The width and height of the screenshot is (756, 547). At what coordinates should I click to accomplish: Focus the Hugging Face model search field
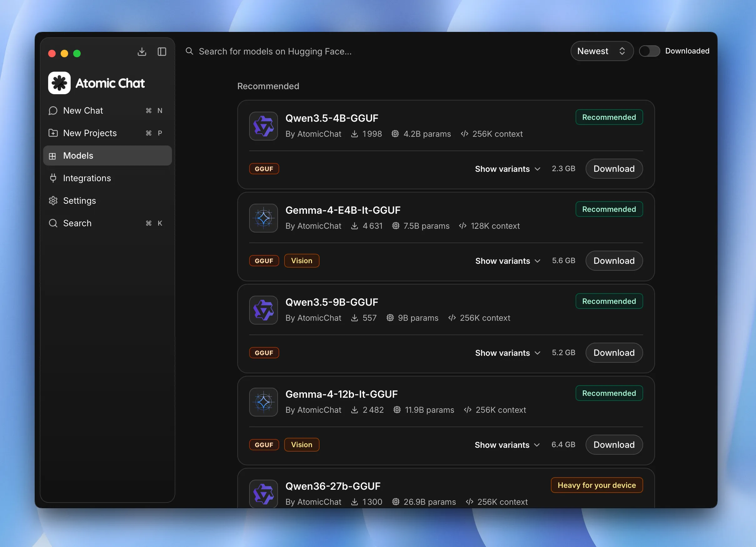tap(373, 51)
